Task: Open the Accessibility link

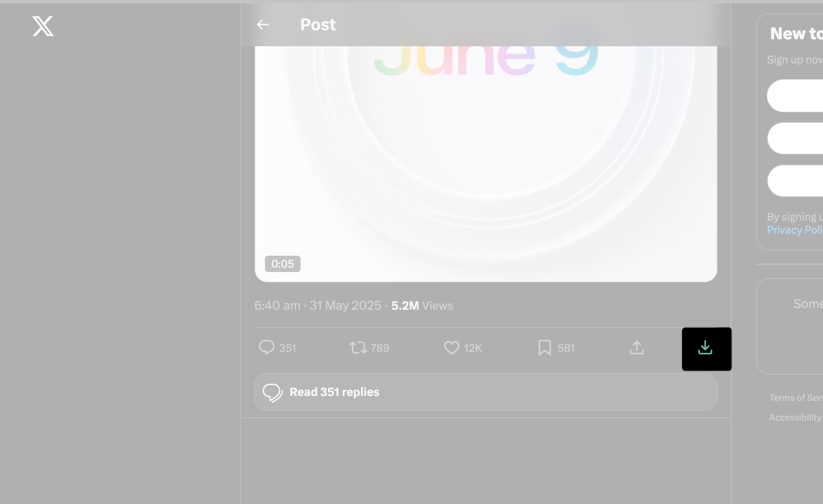Action: [795, 417]
